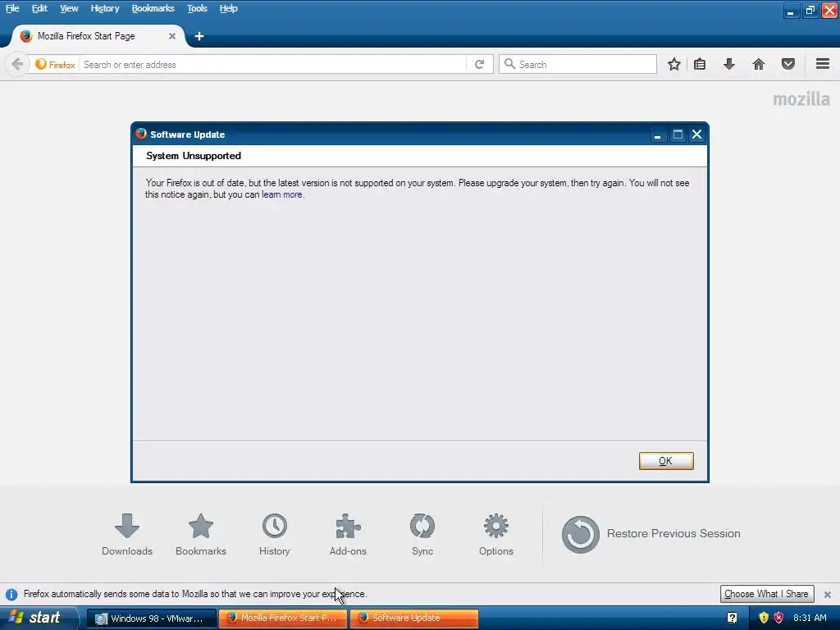Follow the learn more link
The image size is (840, 630).
click(x=282, y=194)
